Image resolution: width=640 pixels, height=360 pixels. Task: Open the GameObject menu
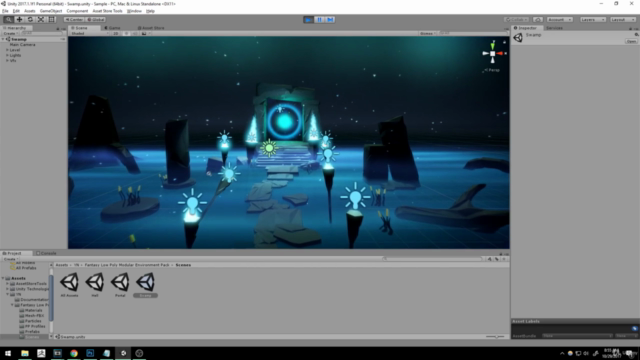pos(51,11)
